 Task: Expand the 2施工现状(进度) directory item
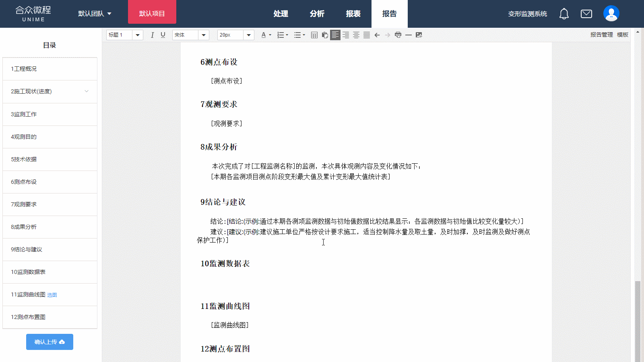click(x=87, y=91)
